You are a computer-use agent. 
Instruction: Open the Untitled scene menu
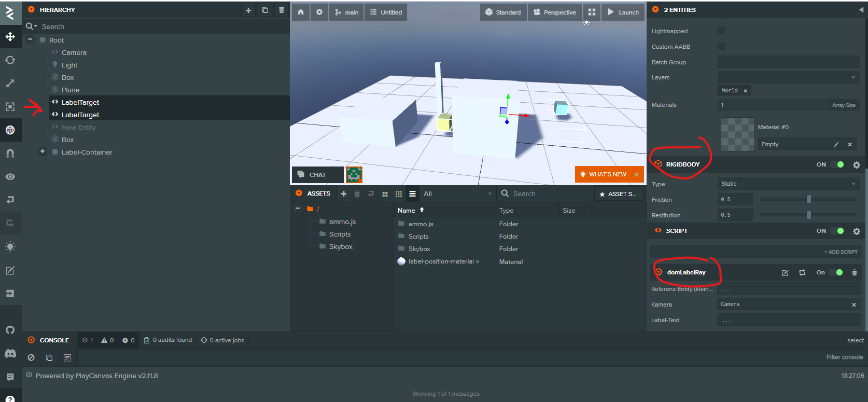386,12
